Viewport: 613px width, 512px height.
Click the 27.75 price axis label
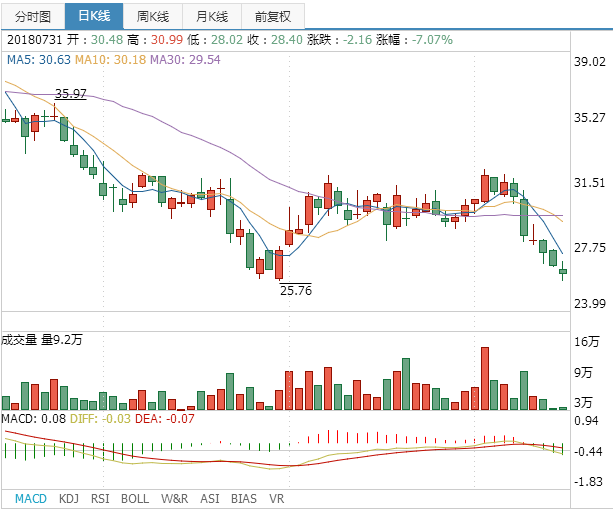pos(590,247)
